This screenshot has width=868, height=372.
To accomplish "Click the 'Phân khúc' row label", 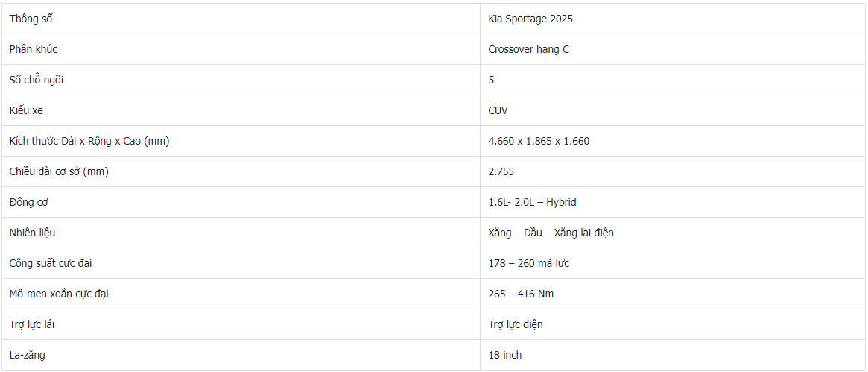I will tap(34, 49).
